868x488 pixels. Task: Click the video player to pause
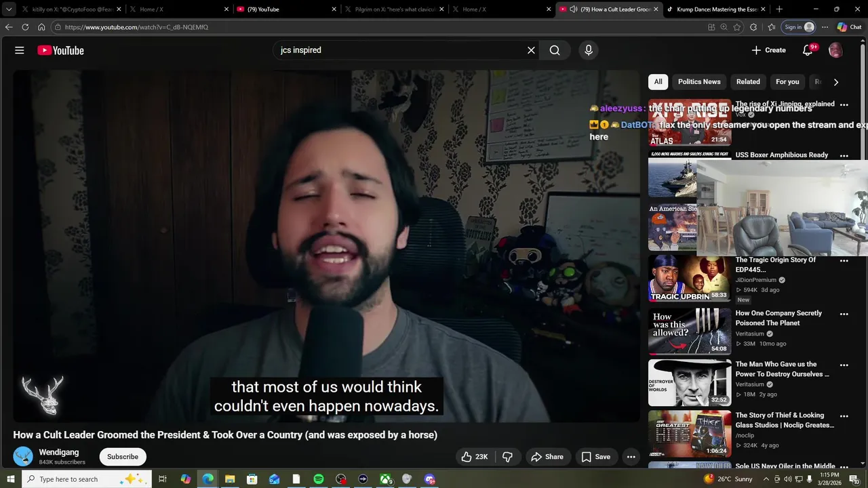click(326, 246)
